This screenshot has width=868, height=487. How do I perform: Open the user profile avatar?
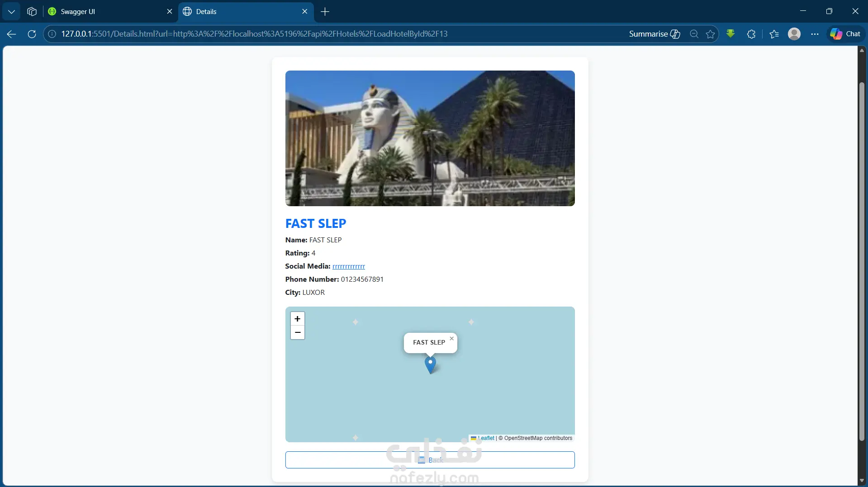tap(794, 34)
